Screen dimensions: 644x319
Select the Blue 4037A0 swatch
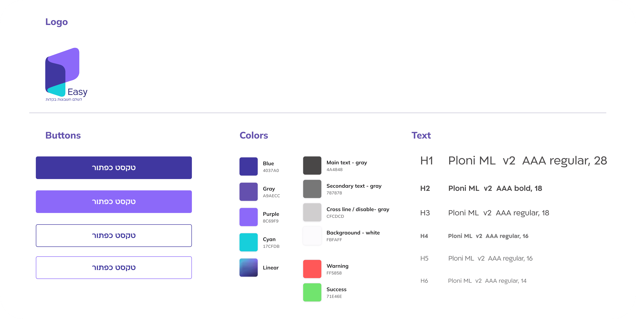[x=248, y=166]
